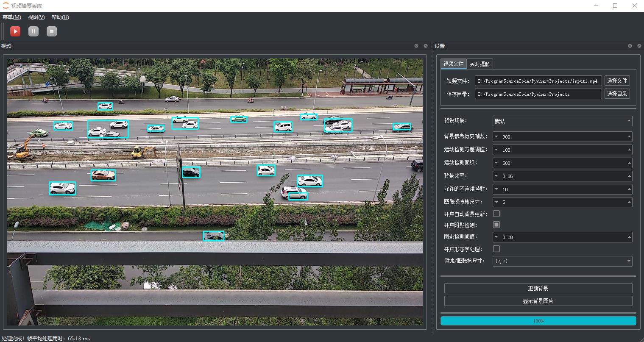
Task: Raise 运动检测面积 value with up arrow
Action: (x=629, y=163)
